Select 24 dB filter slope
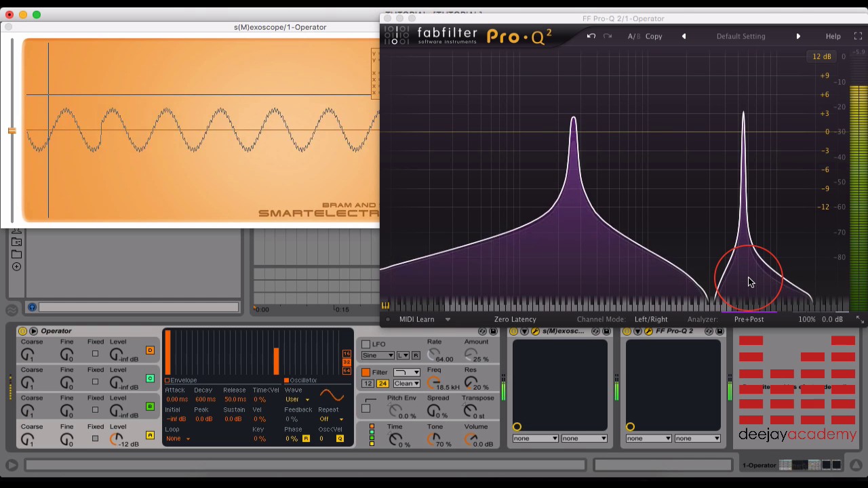Viewport: 868px width, 488px height. tap(382, 384)
